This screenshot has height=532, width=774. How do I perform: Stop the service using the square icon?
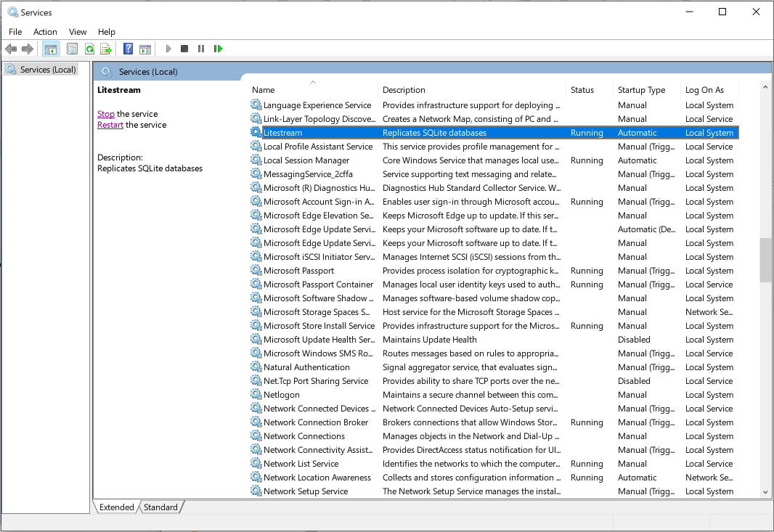184,49
